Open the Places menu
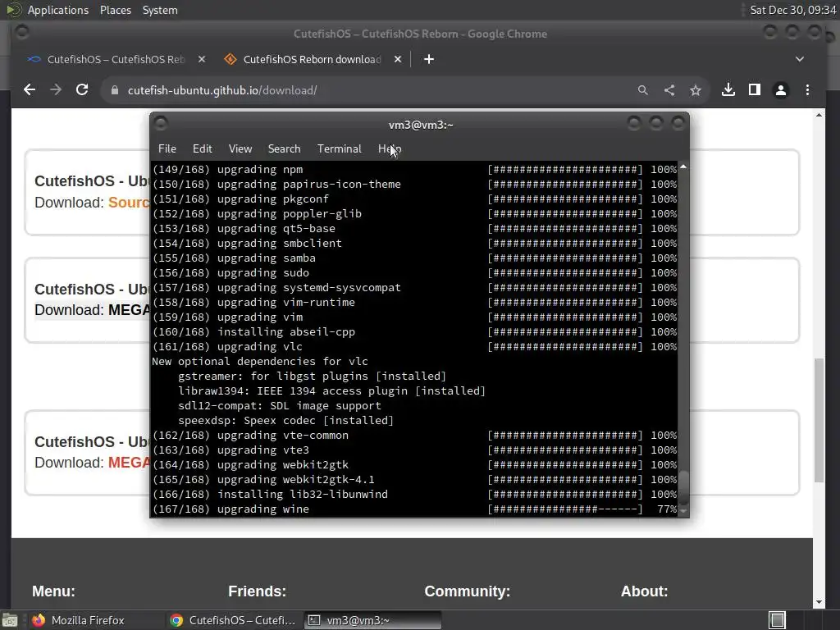840x630 pixels. [x=115, y=10]
